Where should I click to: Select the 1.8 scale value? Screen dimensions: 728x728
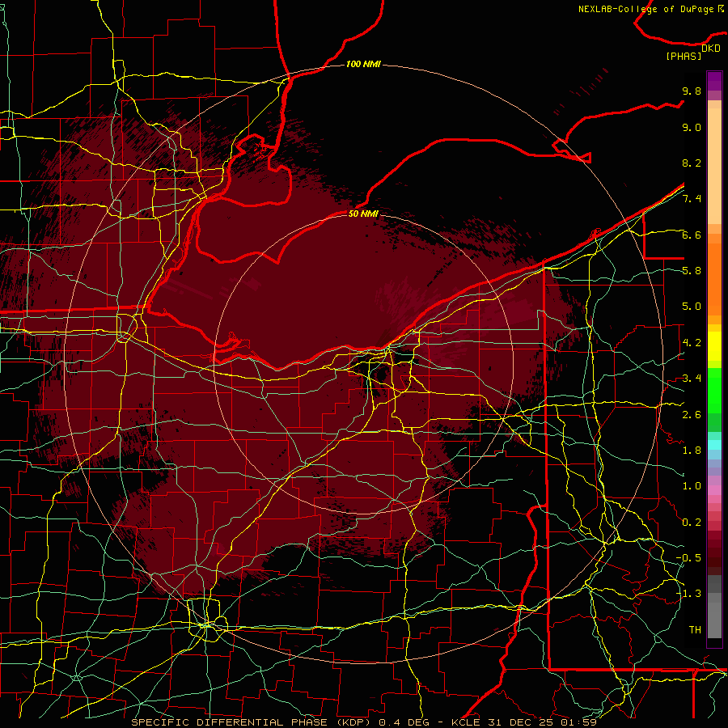tap(692, 451)
